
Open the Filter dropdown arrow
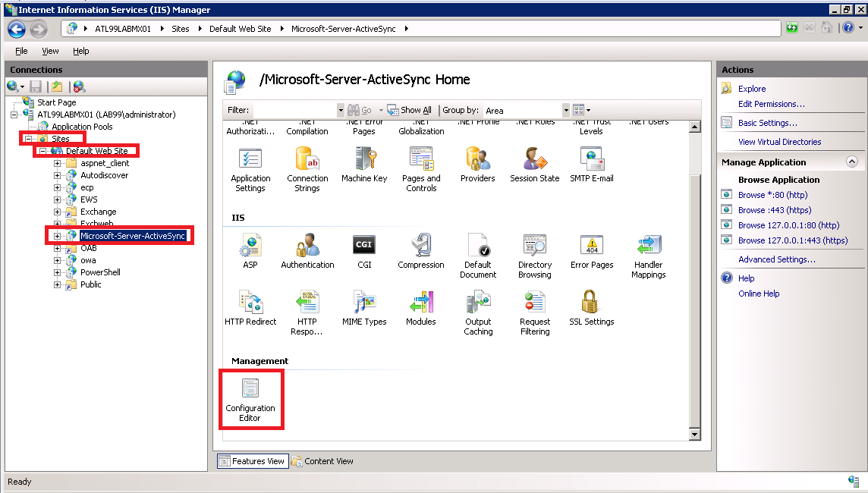tap(341, 110)
